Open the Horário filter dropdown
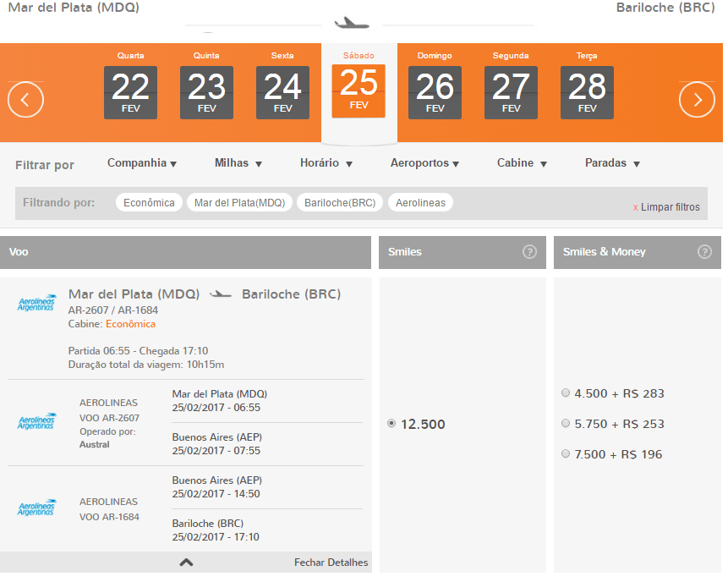This screenshot has height=582, width=728. coord(326,163)
